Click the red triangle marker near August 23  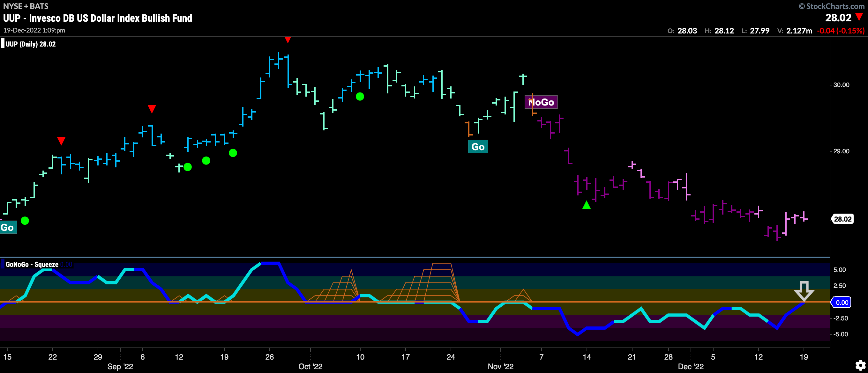pyautogui.click(x=61, y=141)
